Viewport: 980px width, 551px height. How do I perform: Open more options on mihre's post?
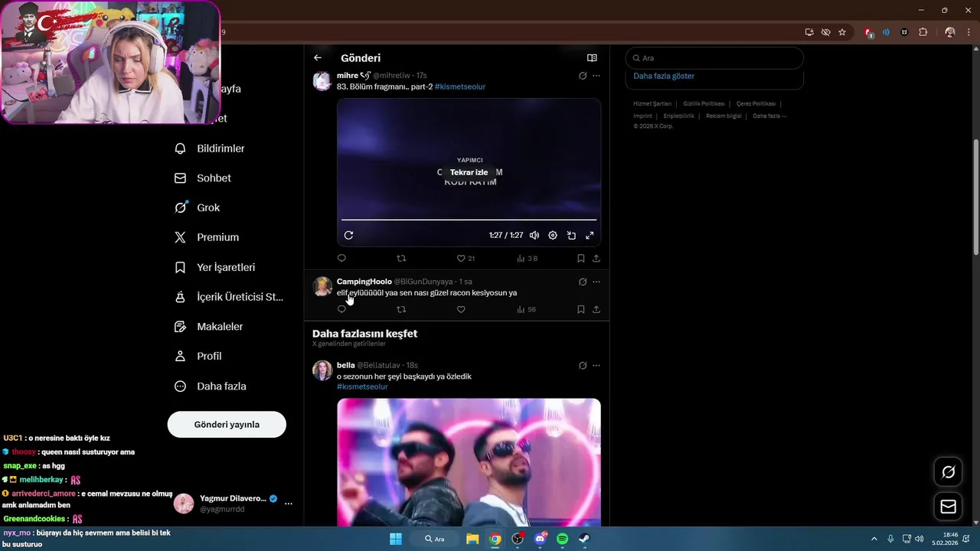[x=596, y=76]
